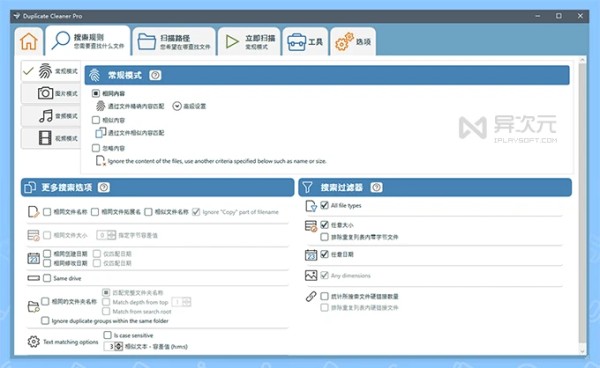Open the 工具 Tools tab

click(x=305, y=41)
